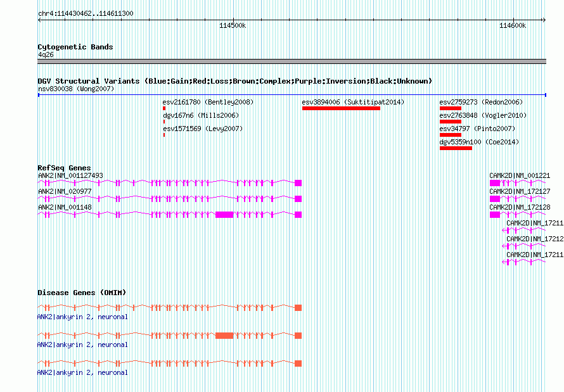Click the 4q26 band label
This screenshot has width=564, height=392.
(46, 54)
